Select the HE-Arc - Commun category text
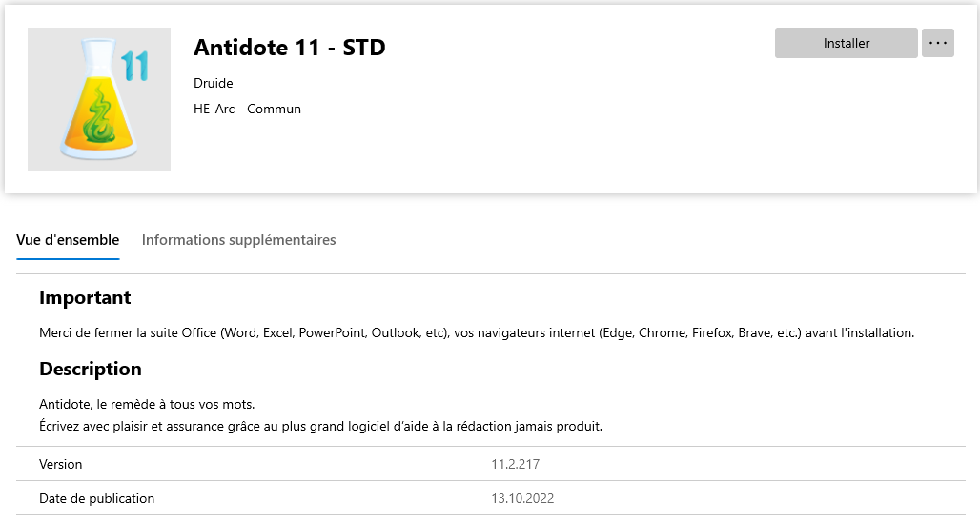This screenshot has height=522, width=980. tap(248, 109)
